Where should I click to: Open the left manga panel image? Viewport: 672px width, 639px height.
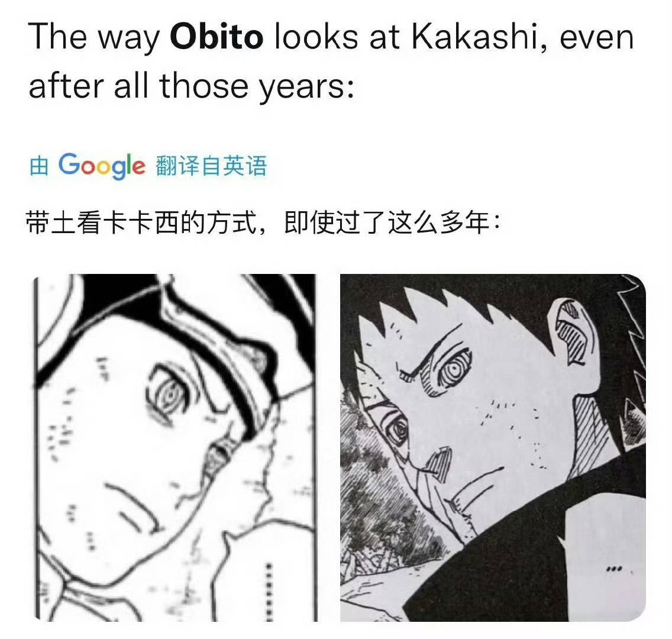tap(175, 447)
